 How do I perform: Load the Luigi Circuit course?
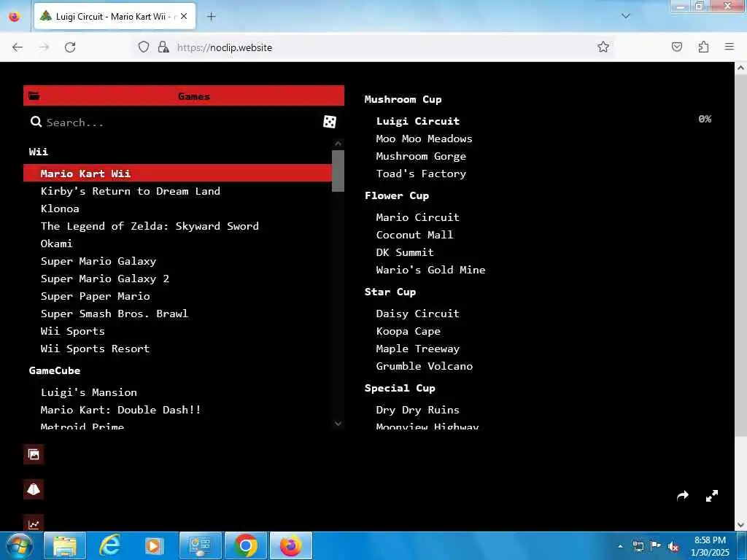(418, 121)
